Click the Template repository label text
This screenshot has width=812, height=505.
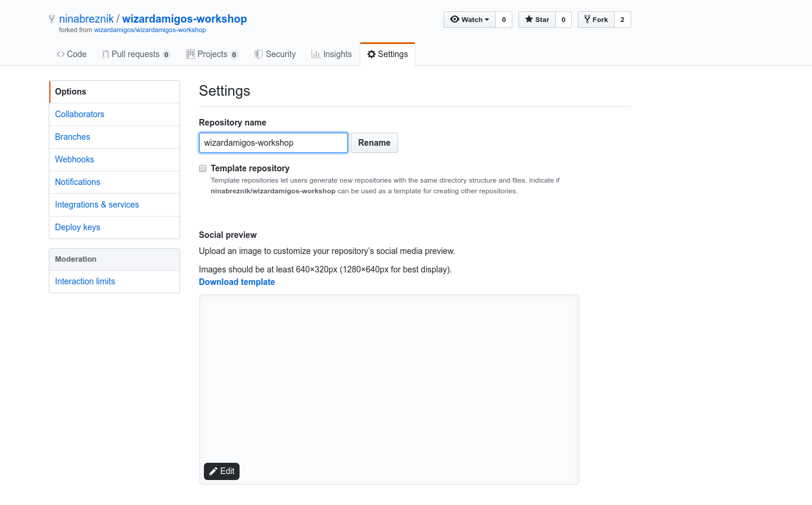click(250, 168)
